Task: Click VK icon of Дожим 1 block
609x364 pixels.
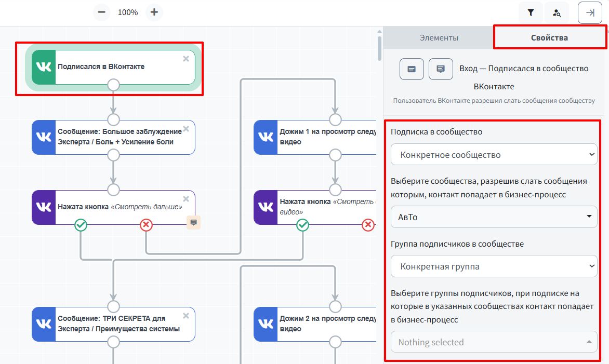Action: tap(266, 137)
